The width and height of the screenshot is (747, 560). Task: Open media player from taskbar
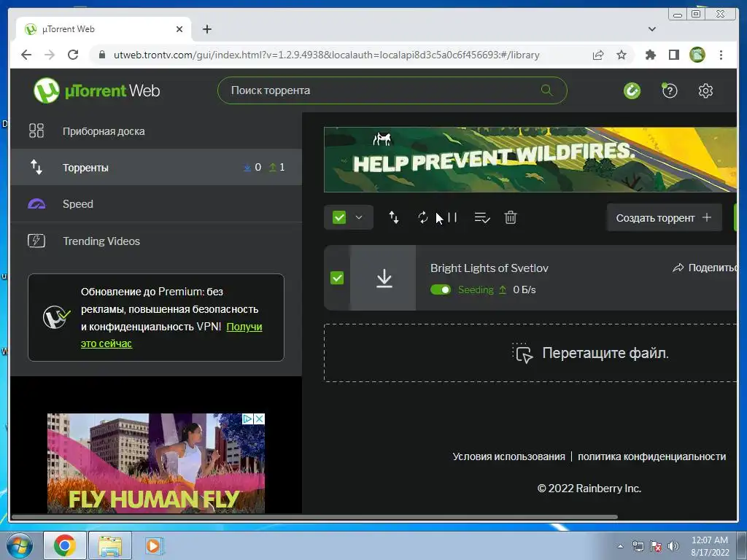pos(153,545)
